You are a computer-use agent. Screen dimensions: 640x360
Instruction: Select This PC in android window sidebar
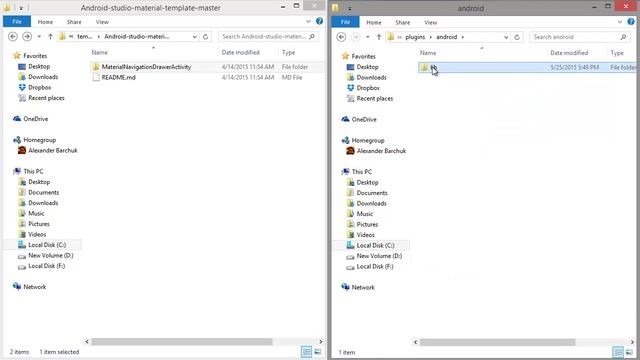362,172
